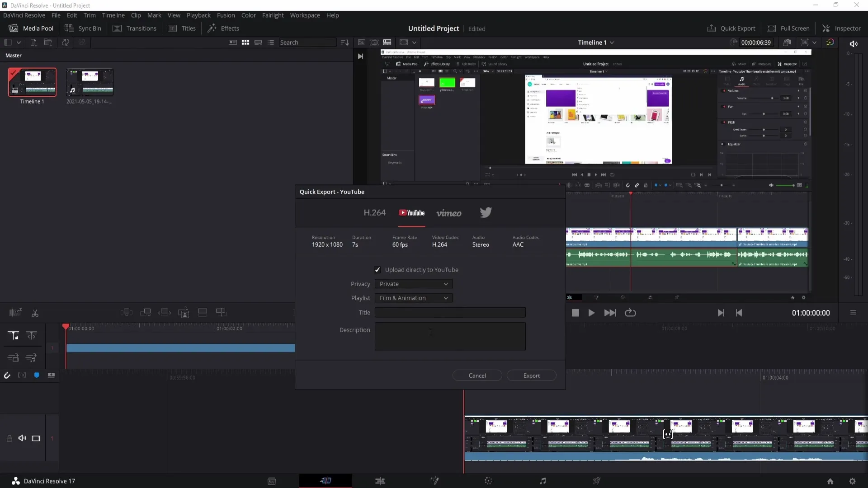
Task: Click the Export button
Action: pyautogui.click(x=531, y=375)
